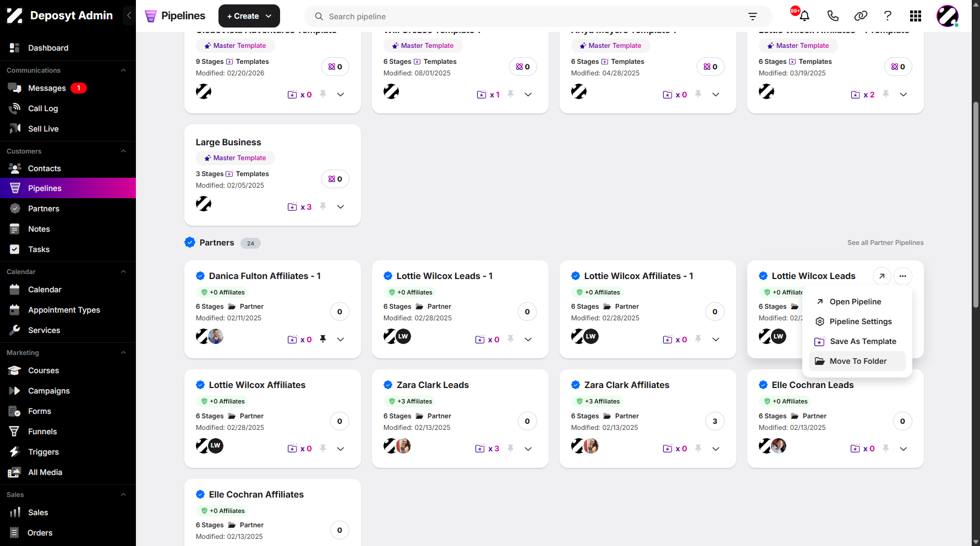This screenshot has height=546, width=980.
Task: Expand the Danica Fulton Affiliates - 1 card
Action: point(341,340)
